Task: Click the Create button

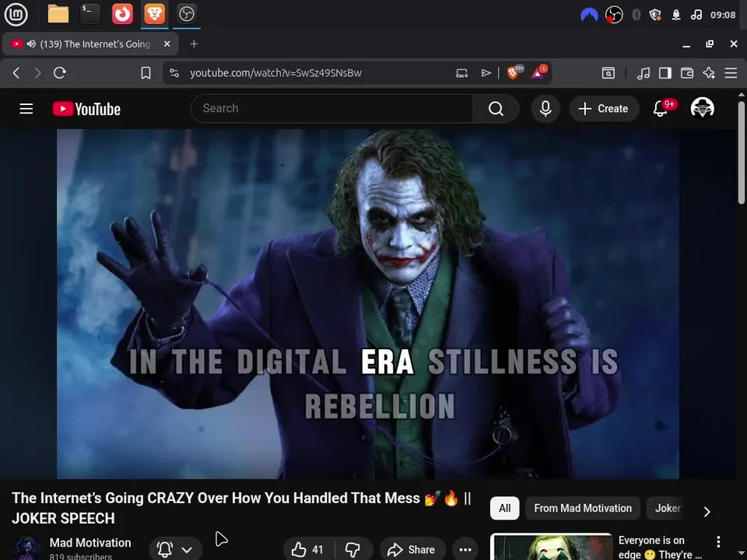Action: coord(603,109)
